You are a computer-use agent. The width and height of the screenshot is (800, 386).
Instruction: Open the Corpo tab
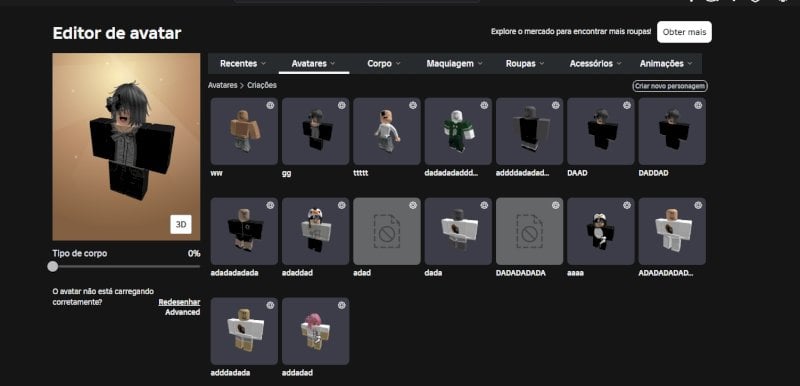384,64
